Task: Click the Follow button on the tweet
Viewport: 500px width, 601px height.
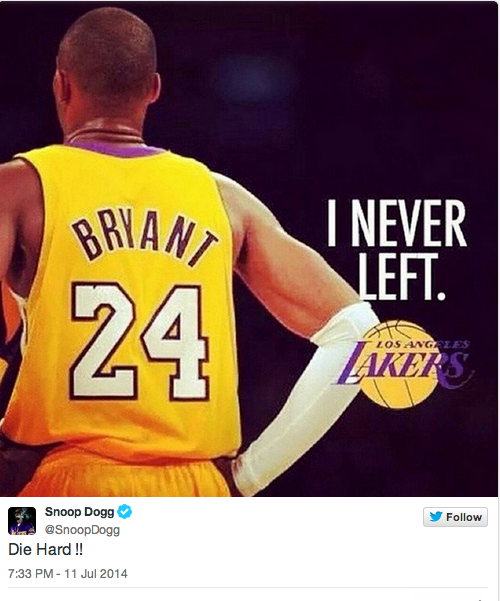Action: pyautogui.click(x=455, y=517)
